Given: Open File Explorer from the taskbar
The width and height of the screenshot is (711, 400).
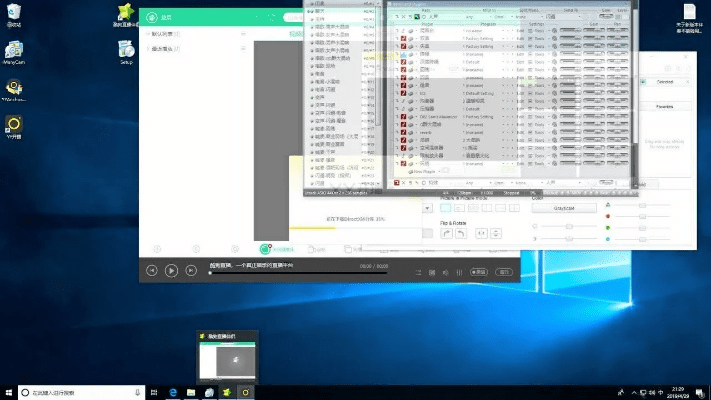Looking at the screenshot, I should point(191,393).
